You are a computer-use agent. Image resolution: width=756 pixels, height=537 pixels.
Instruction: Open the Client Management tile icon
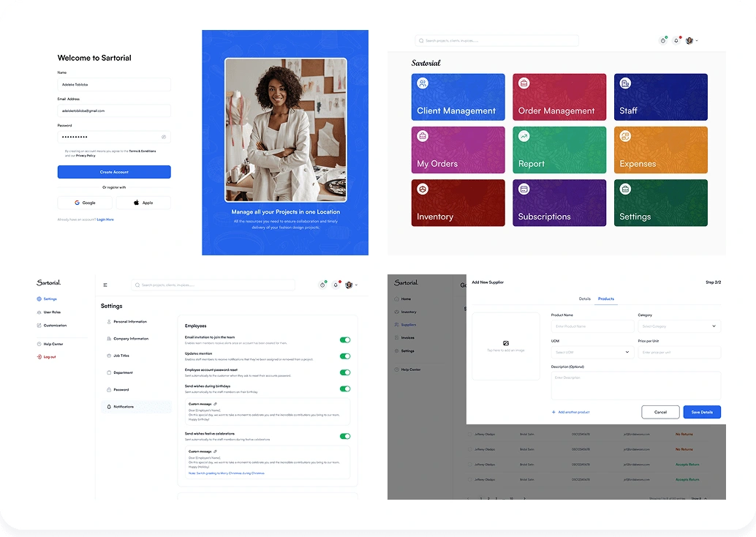(423, 83)
